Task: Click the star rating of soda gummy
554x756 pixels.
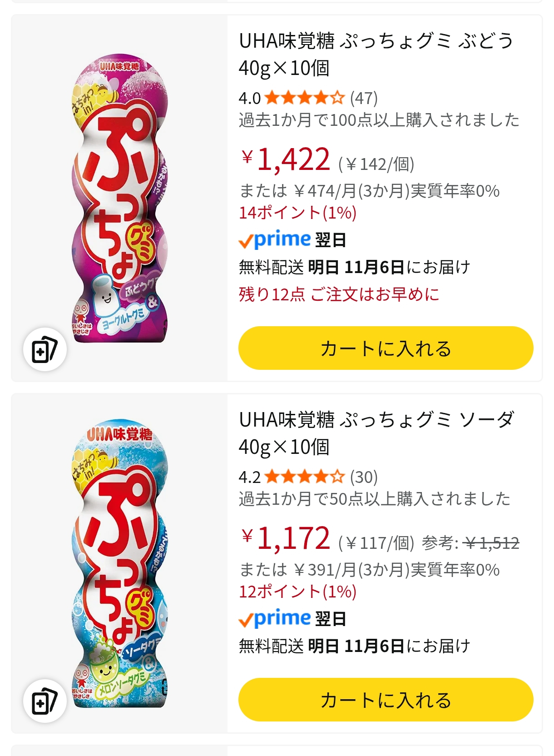Action: [x=304, y=477]
